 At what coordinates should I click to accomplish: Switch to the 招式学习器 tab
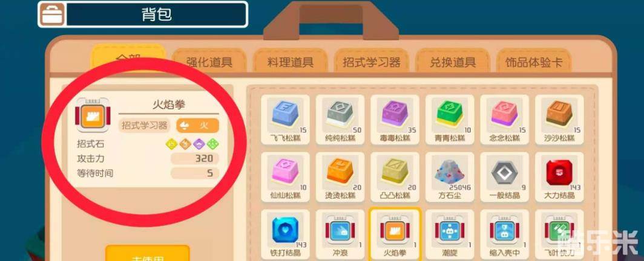371,62
